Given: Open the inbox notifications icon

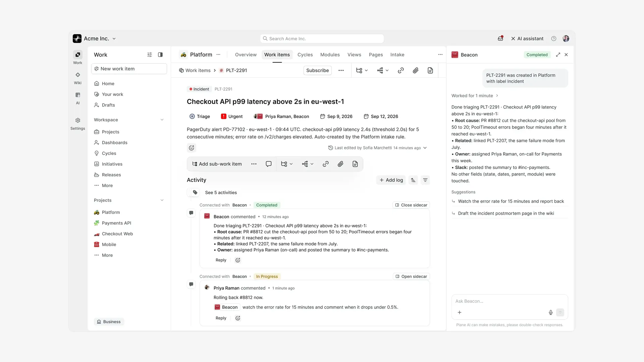Looking at the screenshot, I should 500,39.
